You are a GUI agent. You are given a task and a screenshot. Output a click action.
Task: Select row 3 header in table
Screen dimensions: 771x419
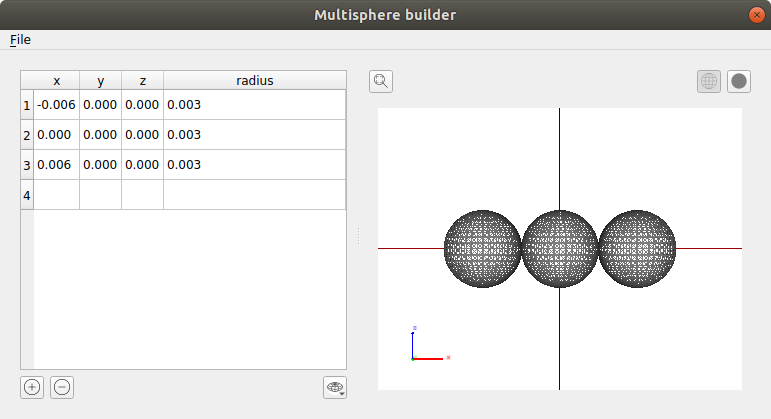tap(27, 165)
